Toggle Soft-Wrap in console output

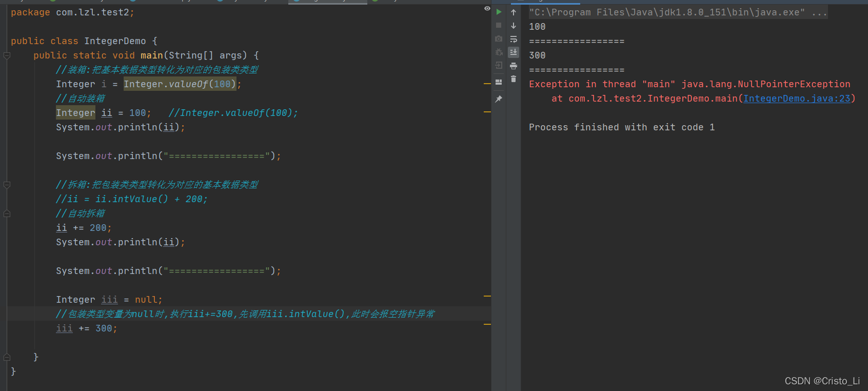[x=514, y=38]
